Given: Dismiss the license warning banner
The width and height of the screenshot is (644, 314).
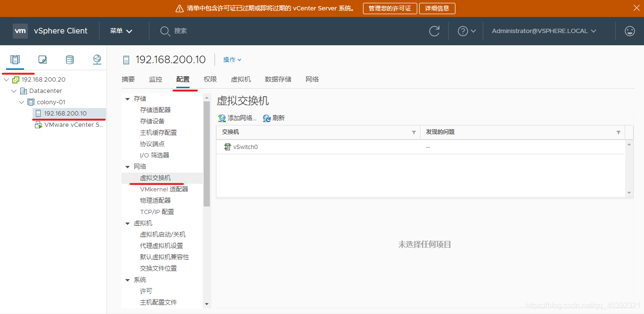Looking at the screenshot, I should (636, 8).
